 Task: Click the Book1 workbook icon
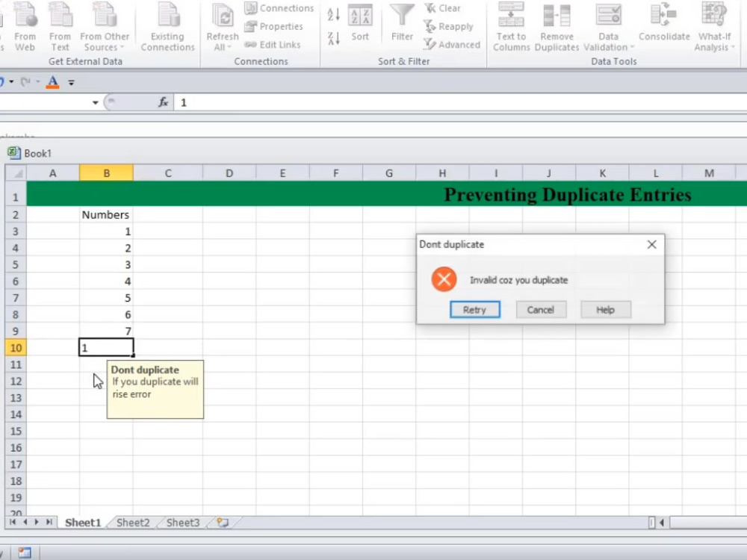click(x=13, y=153)
